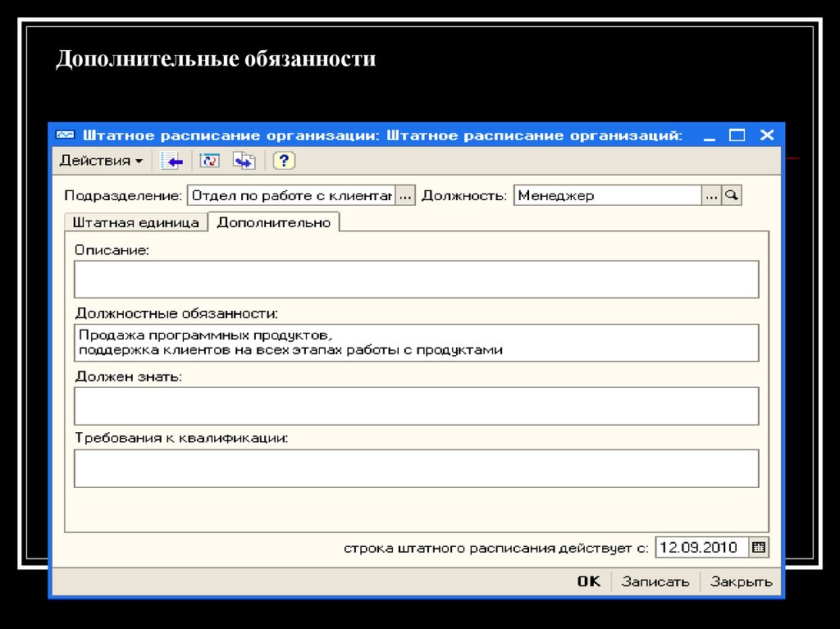
Task: Click the Требования к квалификации field
Action: coord(416,468)
